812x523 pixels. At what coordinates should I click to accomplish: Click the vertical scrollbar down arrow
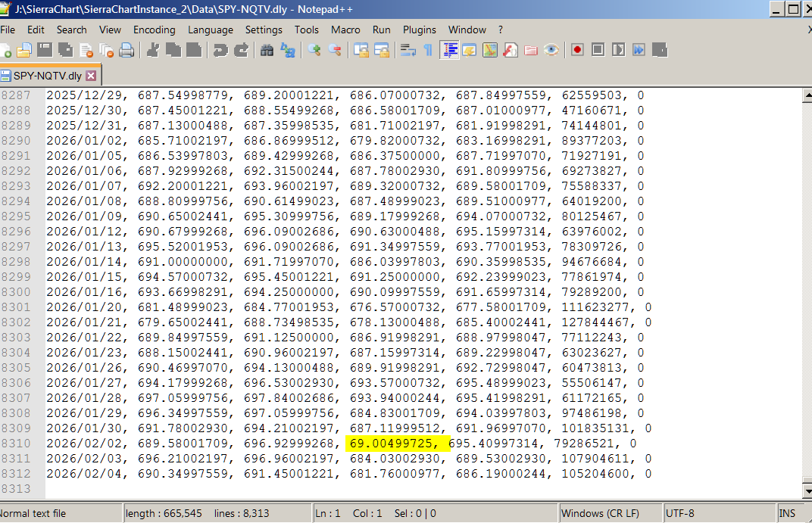[x=807, y=490]
